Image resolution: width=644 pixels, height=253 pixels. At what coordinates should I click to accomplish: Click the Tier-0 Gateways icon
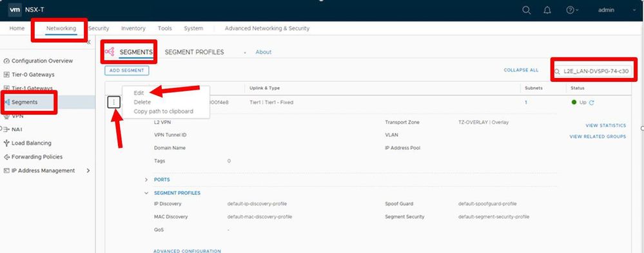tap(6, 74)
